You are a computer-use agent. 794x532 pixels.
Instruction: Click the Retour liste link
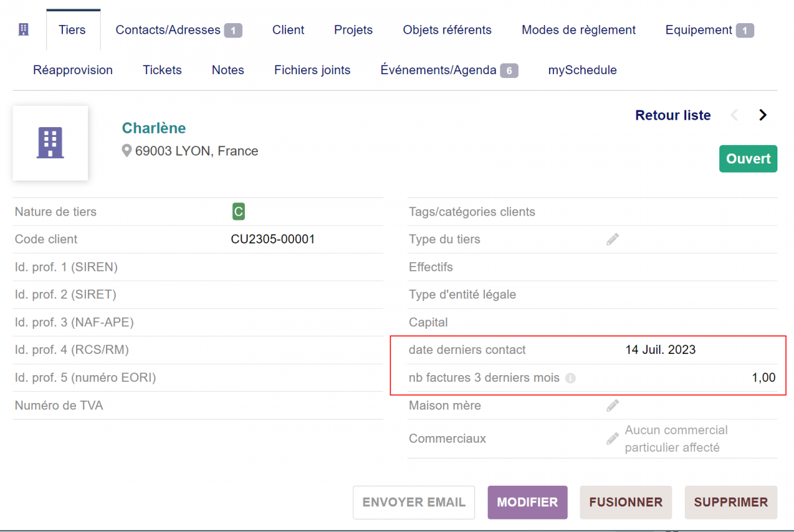[672, 115]
